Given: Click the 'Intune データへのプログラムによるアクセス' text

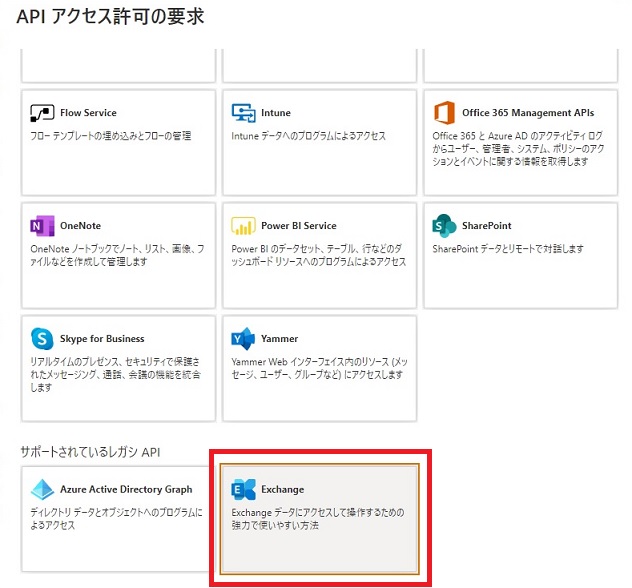Looking at the screenshot, I should point(308,136).
